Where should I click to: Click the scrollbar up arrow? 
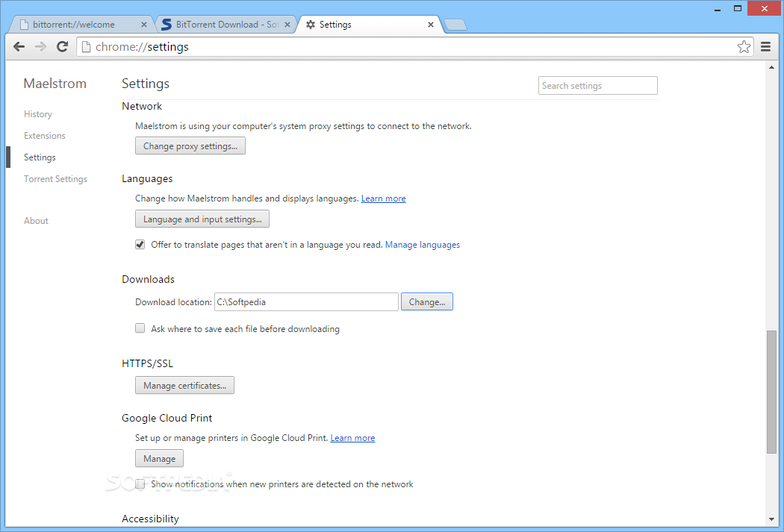(771, 67)
